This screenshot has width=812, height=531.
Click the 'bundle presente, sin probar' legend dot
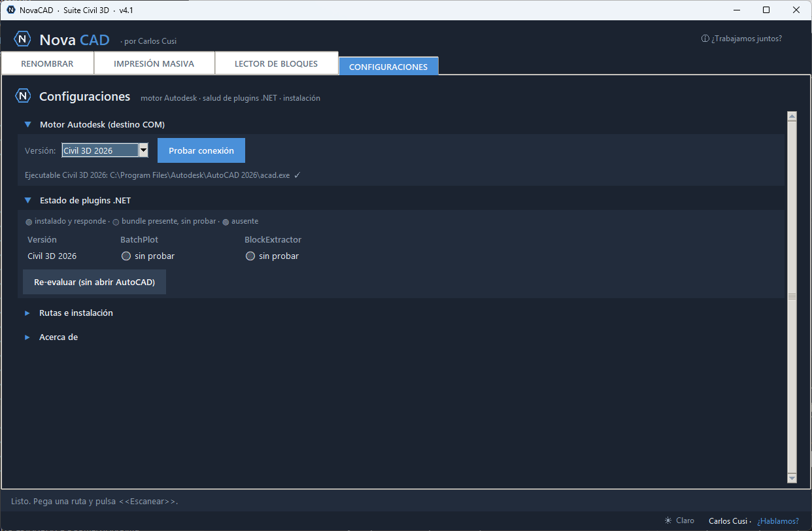(x=116, y=222)
